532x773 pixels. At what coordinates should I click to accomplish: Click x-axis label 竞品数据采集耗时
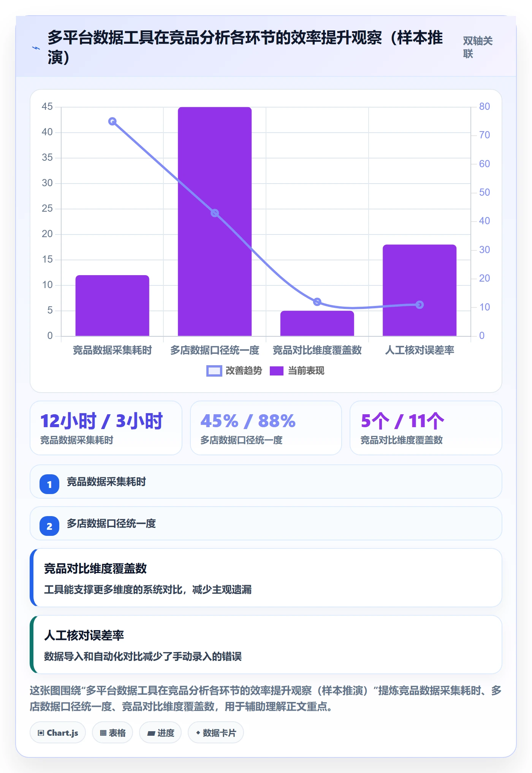click(x=112, y=350)
